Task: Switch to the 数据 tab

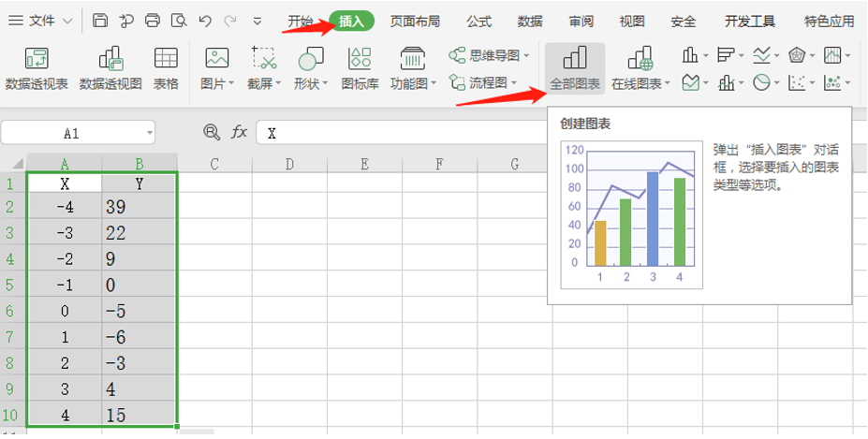Action: coord(530,22)
